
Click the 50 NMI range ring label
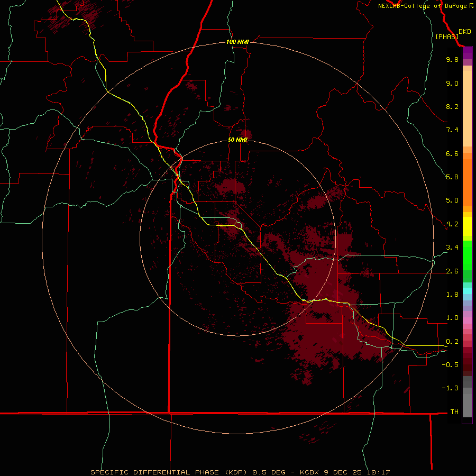(x=237, y=140)
